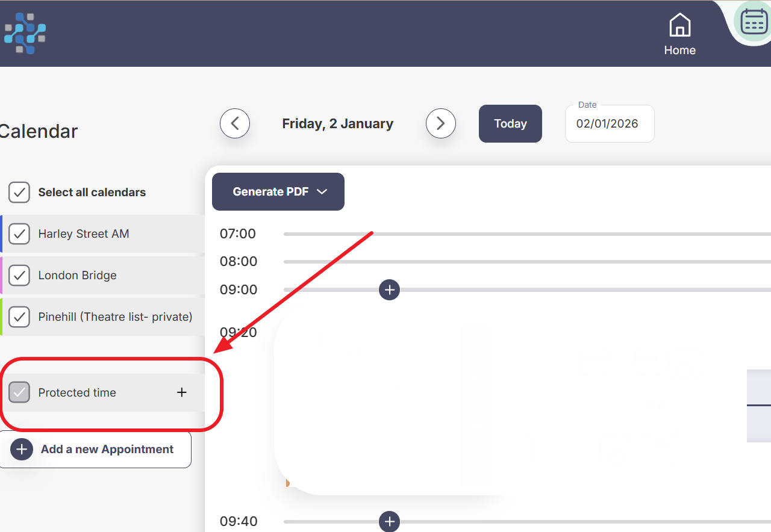Image resolution: width=771 pixels, height=532 pixels.
Task: Click the app logo in header
Action: (x=25, y=33)
